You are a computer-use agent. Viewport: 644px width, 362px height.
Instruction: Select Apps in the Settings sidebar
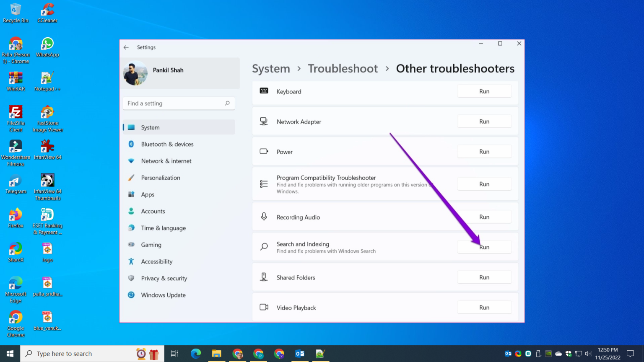tap(148, 194)
